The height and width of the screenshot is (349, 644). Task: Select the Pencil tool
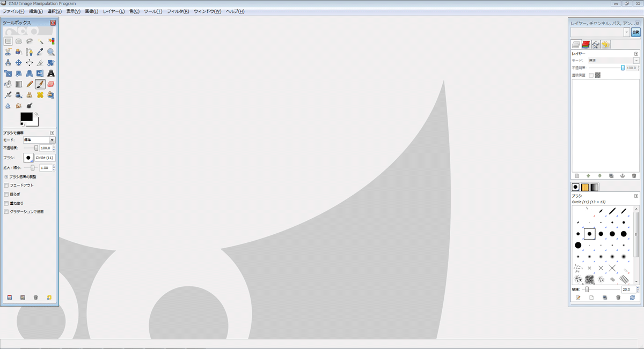tap(30, 84)
